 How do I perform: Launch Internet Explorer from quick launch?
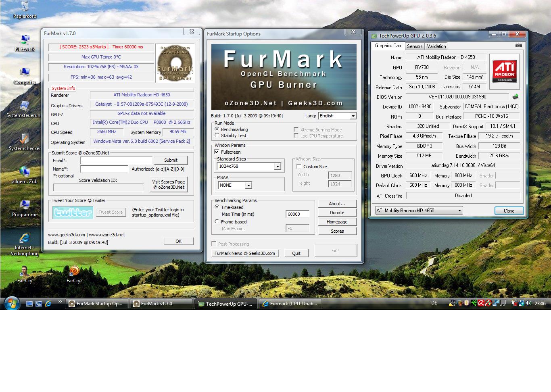48,304
